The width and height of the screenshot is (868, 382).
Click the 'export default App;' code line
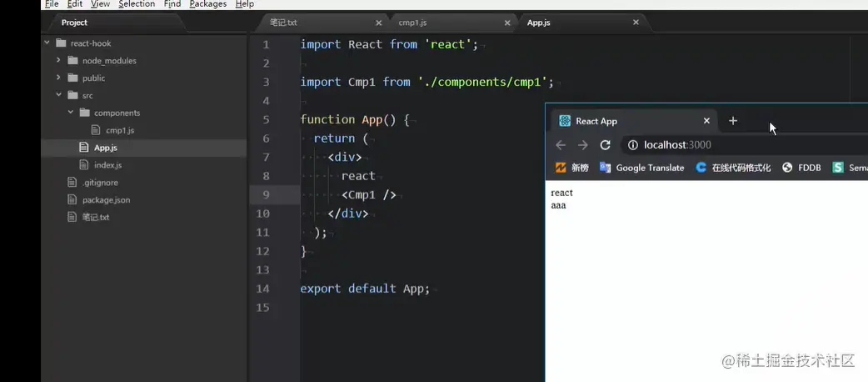click(365, 289)
